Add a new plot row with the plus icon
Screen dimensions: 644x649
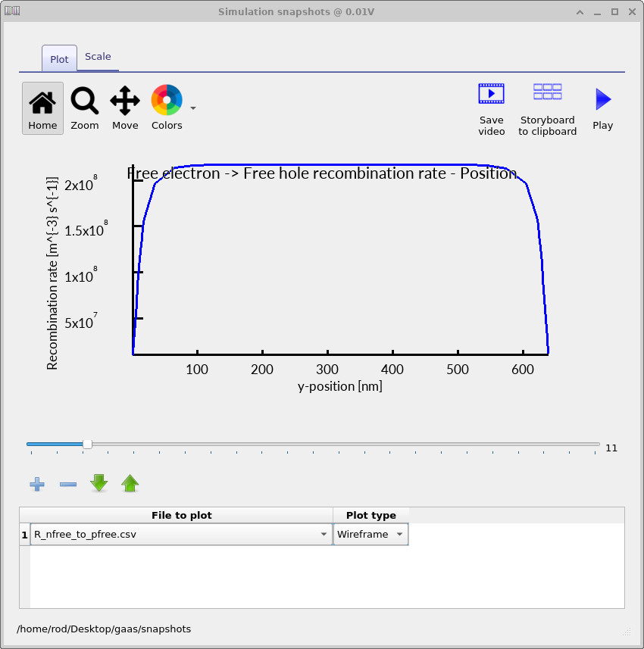click(36, 484)
